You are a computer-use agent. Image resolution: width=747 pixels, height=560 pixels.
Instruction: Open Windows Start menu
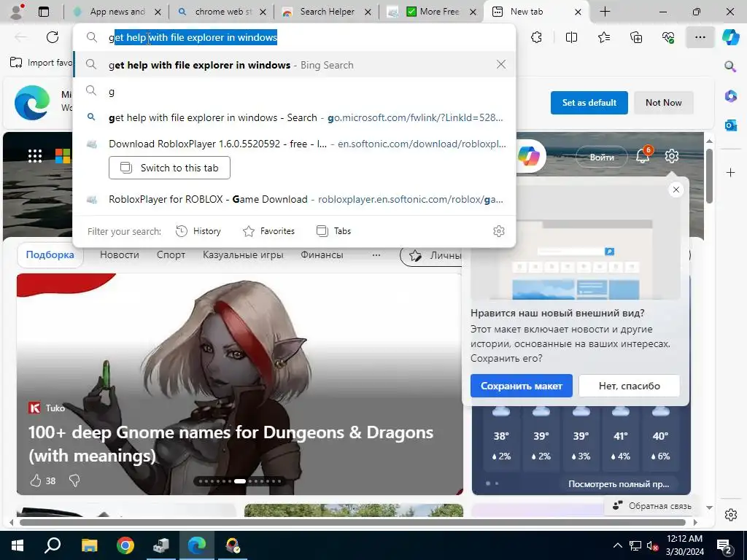(x=17, y=545)
